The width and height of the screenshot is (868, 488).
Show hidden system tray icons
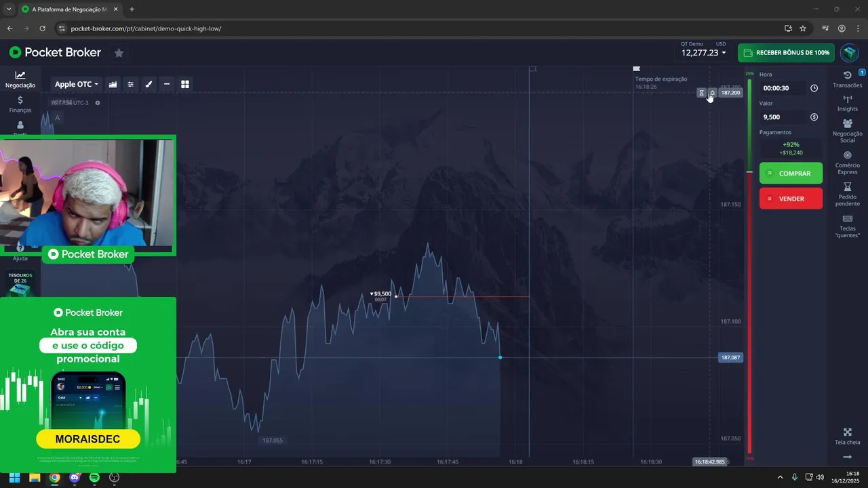click(780, 477)
